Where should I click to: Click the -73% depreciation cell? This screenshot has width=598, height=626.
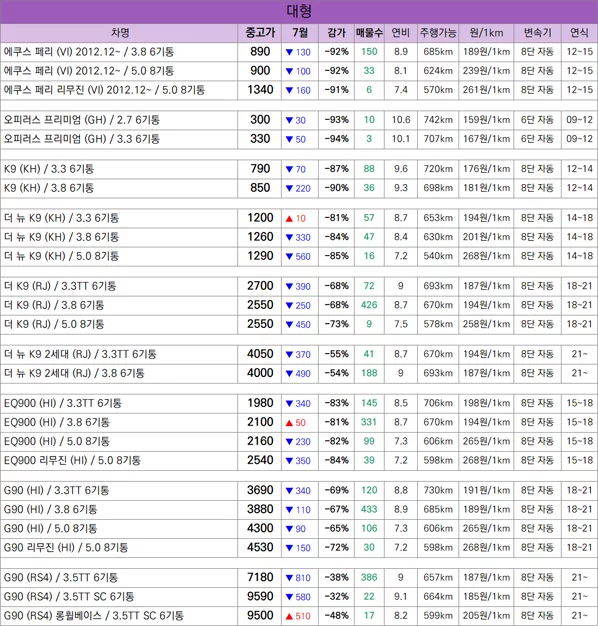tap(337, 324)
